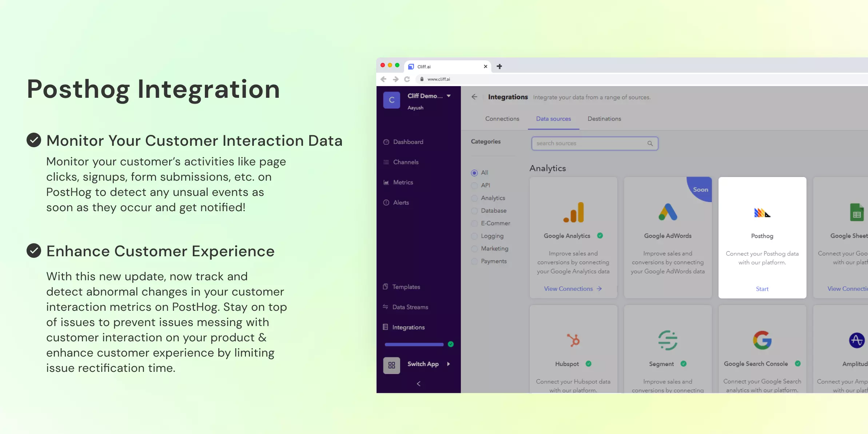Click the search magnifier icon
This screenshot has height=434, width=868.
pos(650,144)
